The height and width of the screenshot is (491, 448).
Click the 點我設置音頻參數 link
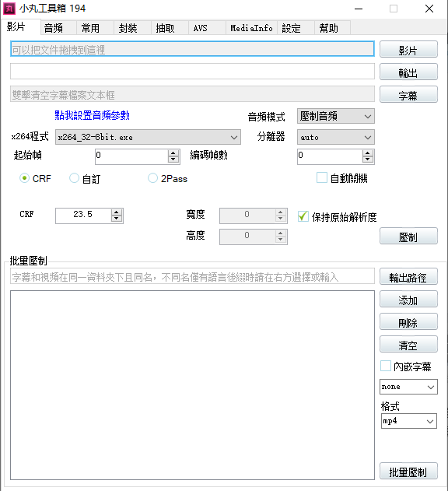click(92, 115)
